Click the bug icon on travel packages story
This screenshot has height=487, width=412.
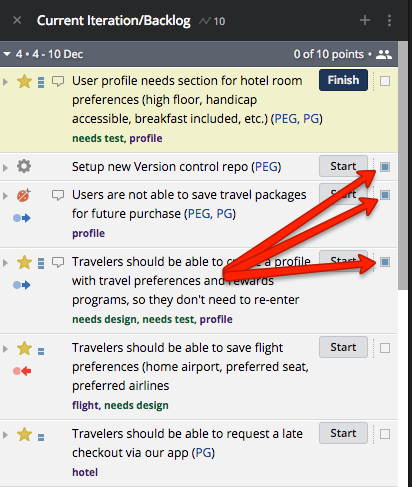click(24, 195)
